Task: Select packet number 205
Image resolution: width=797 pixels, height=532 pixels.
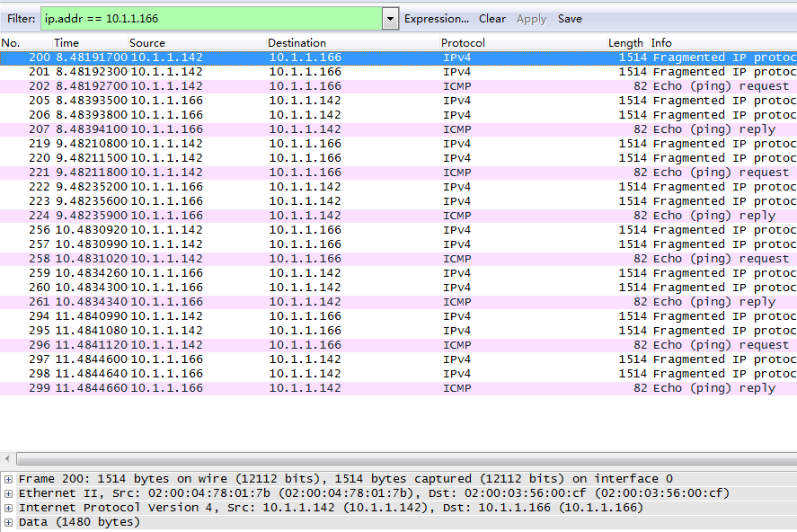Action: (x=399, y=101)
